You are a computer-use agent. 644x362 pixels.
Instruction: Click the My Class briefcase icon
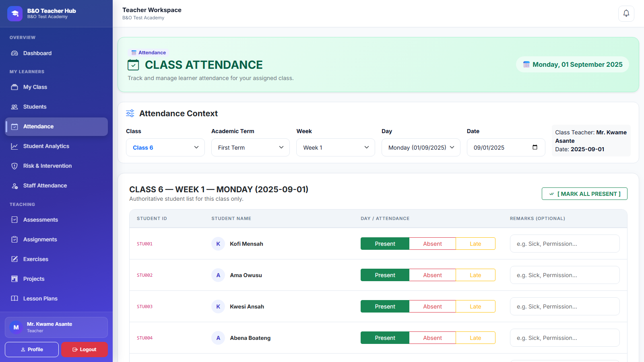click(x=14, y=87)
